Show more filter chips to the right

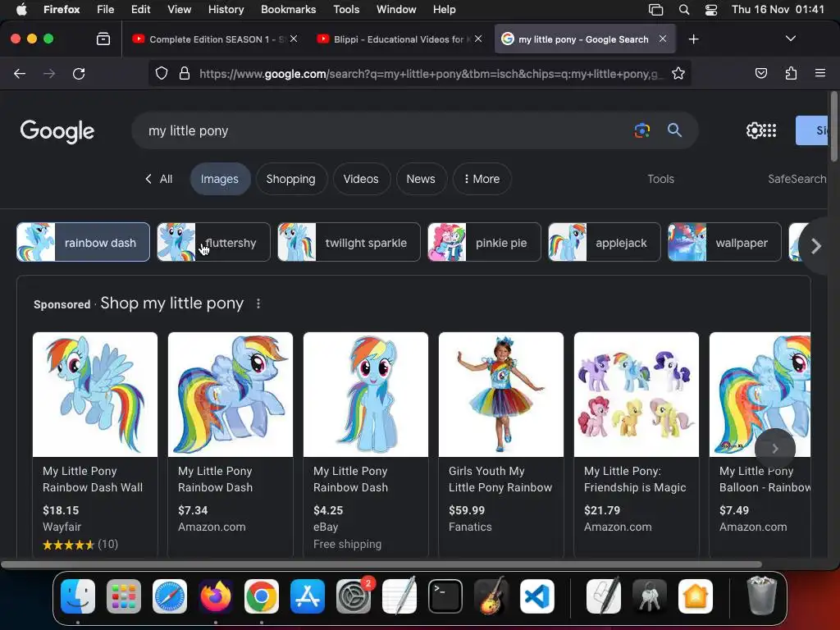coord(816,246)
